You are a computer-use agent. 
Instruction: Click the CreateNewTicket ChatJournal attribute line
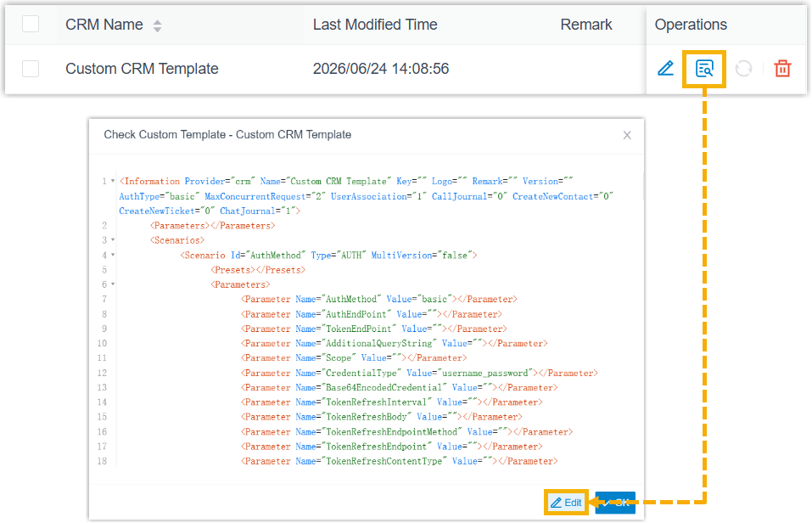pyautogui.click(x=210, y=211)
